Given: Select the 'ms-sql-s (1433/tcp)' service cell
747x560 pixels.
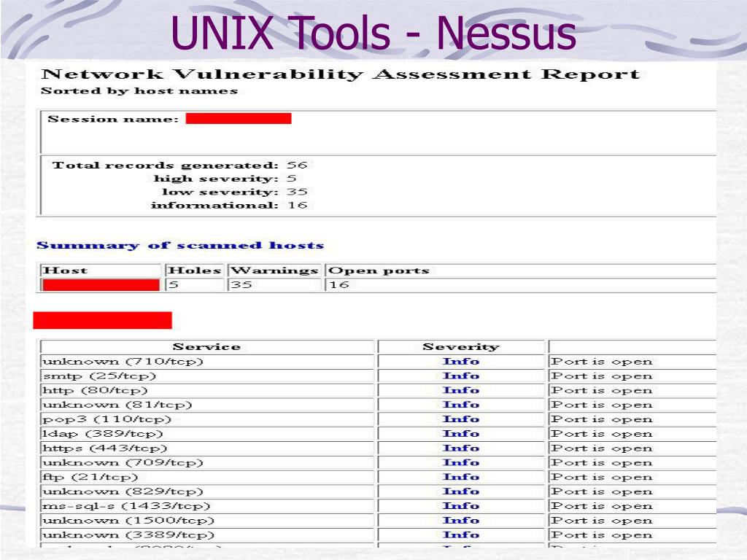Looking at the screenshot, I should (x=207, y=506).
